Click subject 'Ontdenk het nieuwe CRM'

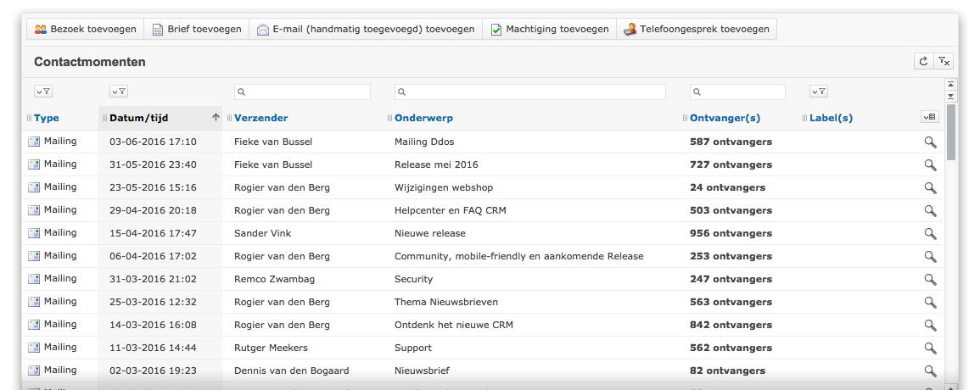coord(454,325)
